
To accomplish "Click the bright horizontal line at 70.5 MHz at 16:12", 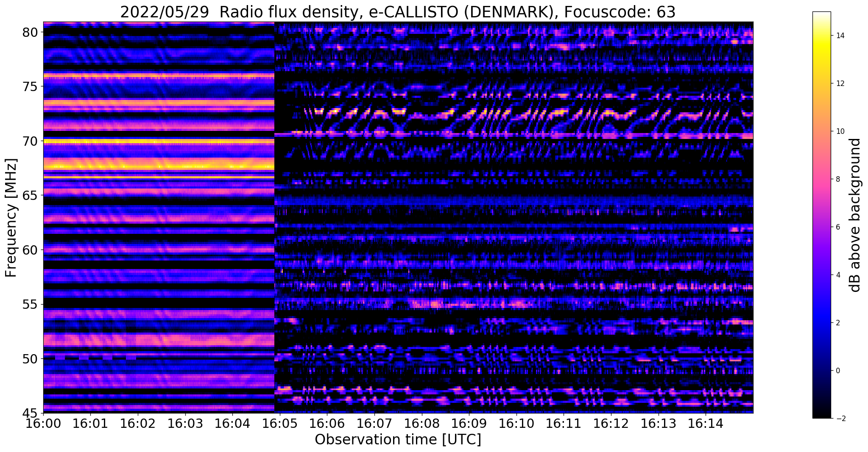I will pos(611,136).
